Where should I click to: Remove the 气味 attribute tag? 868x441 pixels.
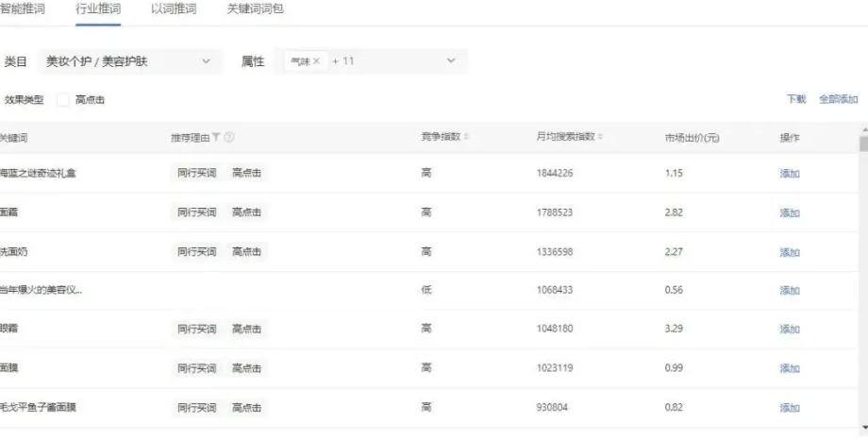pyautogui.click(x=316, y=61)
